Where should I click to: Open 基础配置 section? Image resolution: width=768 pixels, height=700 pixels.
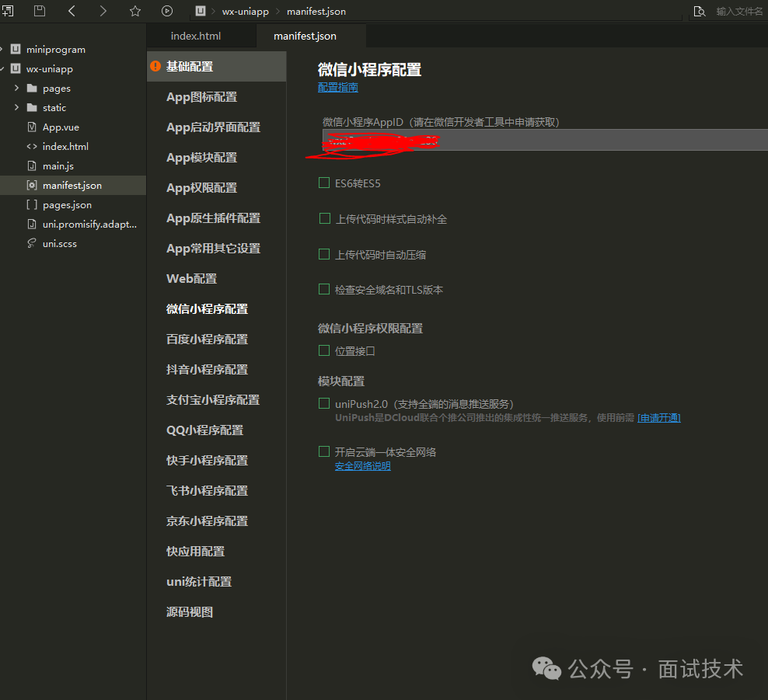[x=217, y=66]
